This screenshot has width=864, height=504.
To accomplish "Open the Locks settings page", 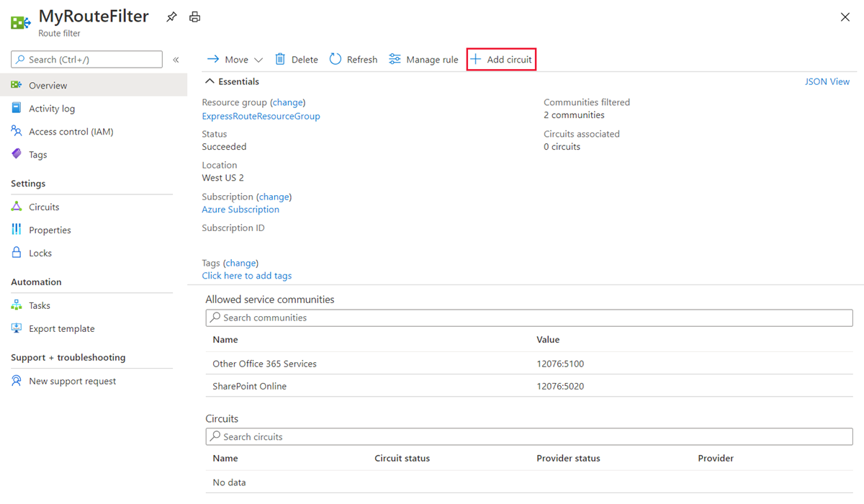I will pyautogui.click(x=40, y=253).
